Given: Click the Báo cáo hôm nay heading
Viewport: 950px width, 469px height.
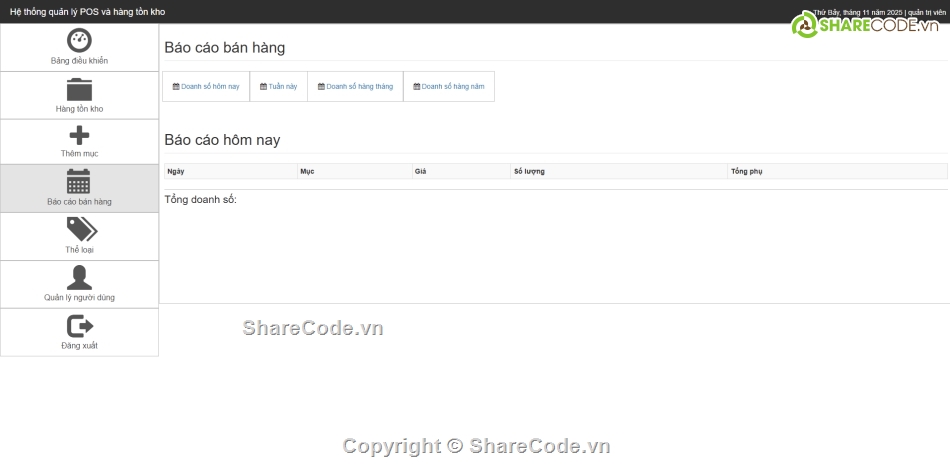Looking at the screenshot, I should click(222, 140).
